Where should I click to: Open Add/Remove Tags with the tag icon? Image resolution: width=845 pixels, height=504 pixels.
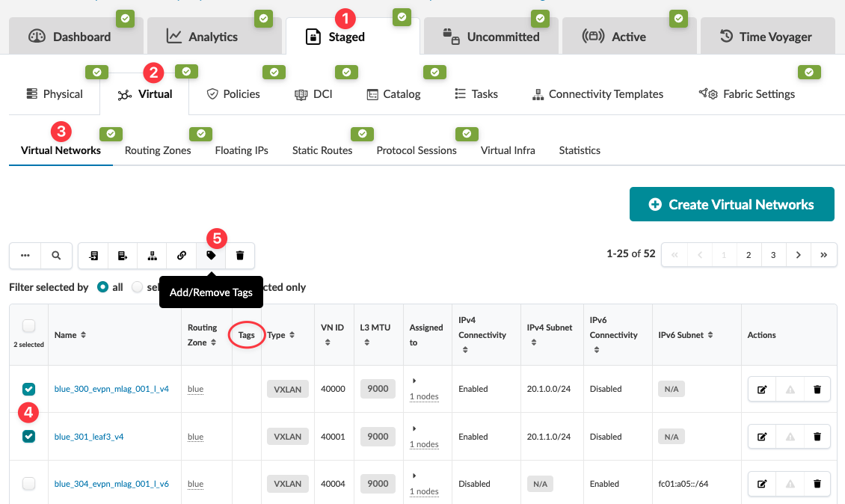[x=211, y=256]
